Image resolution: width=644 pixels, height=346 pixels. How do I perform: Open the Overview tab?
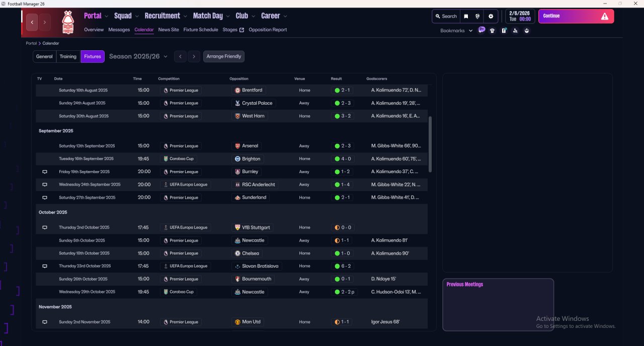click(x=94, y=30)
